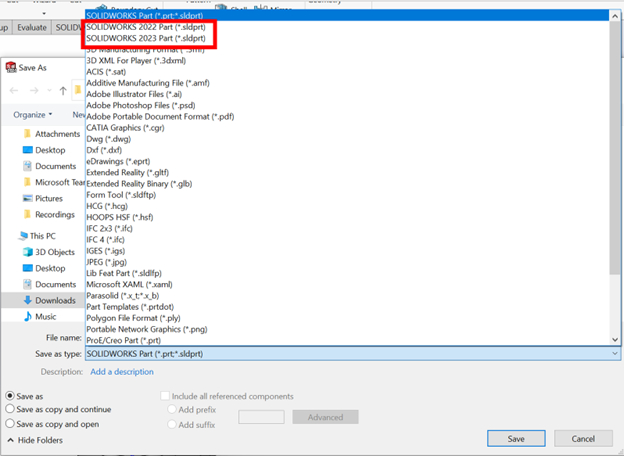Viewport: 624px width, 456px height.
Task: Collapse with Hide Folders
Action: coord(35,440)
